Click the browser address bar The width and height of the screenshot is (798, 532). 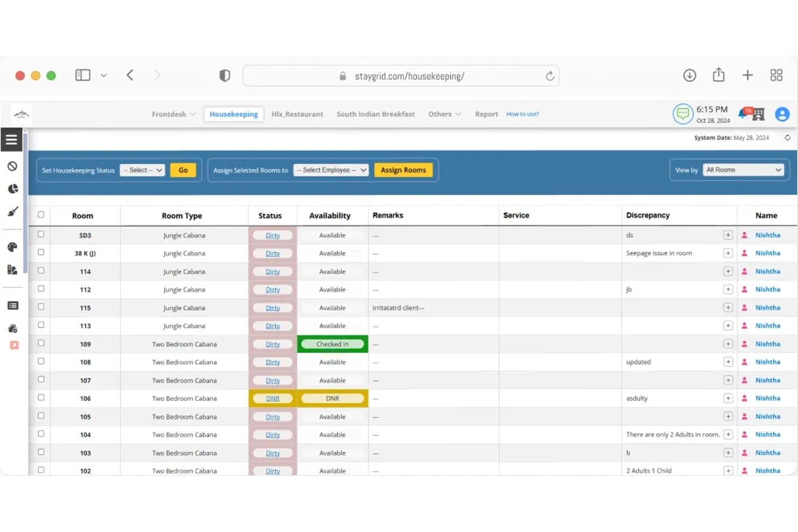(401, 76)
